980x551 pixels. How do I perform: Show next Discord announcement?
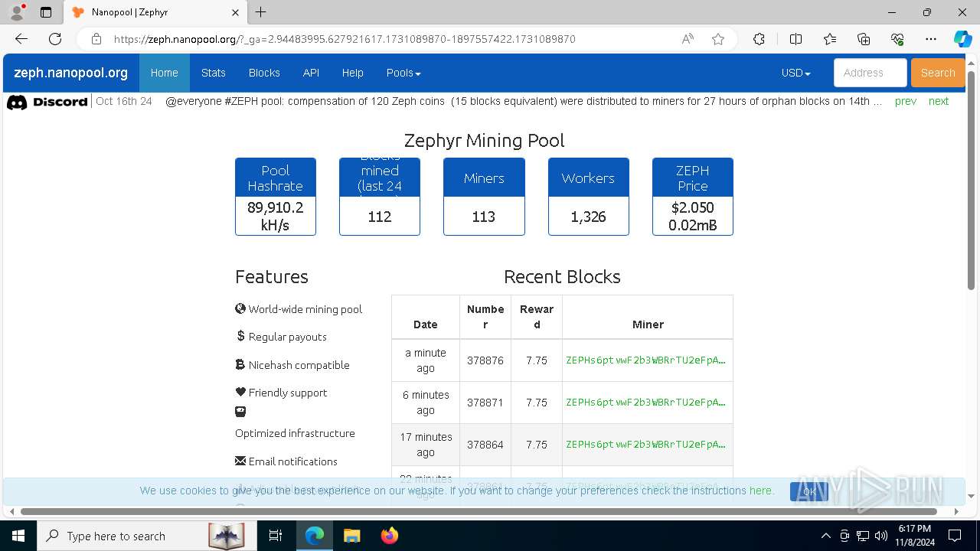(x=939, y=101)
